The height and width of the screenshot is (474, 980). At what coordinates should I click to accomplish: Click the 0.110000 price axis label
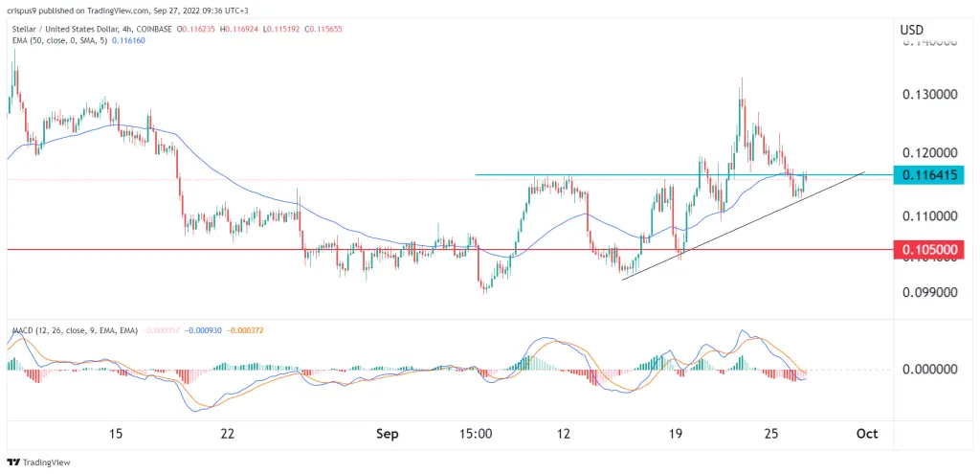tap(932, 216)
